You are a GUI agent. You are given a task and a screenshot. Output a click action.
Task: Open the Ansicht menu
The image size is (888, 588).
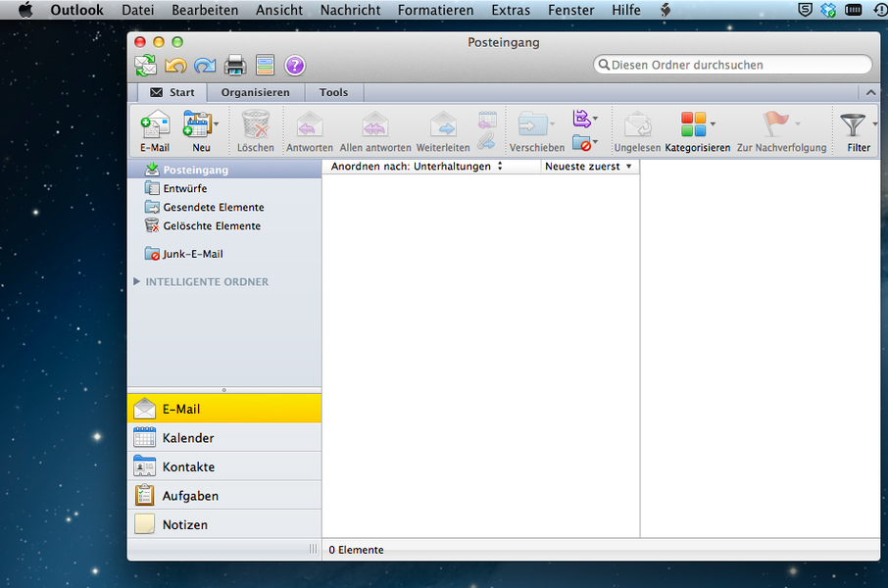tap(279, 10)
